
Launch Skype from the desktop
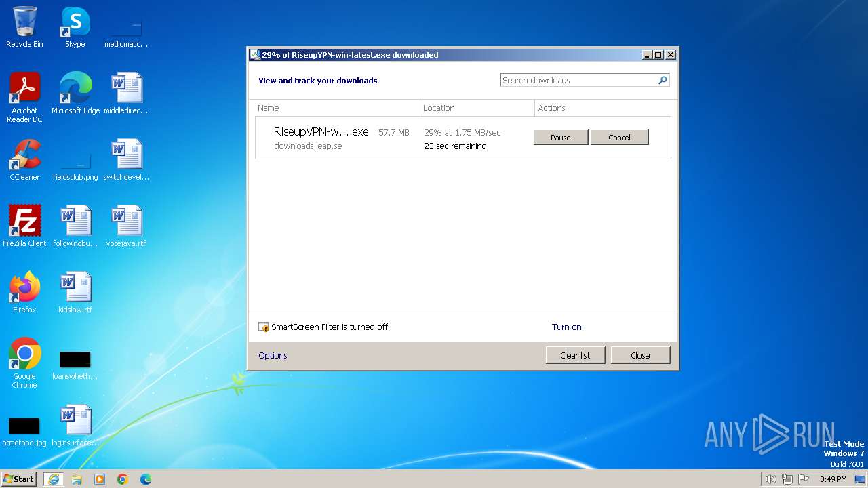tap(75, 27)
